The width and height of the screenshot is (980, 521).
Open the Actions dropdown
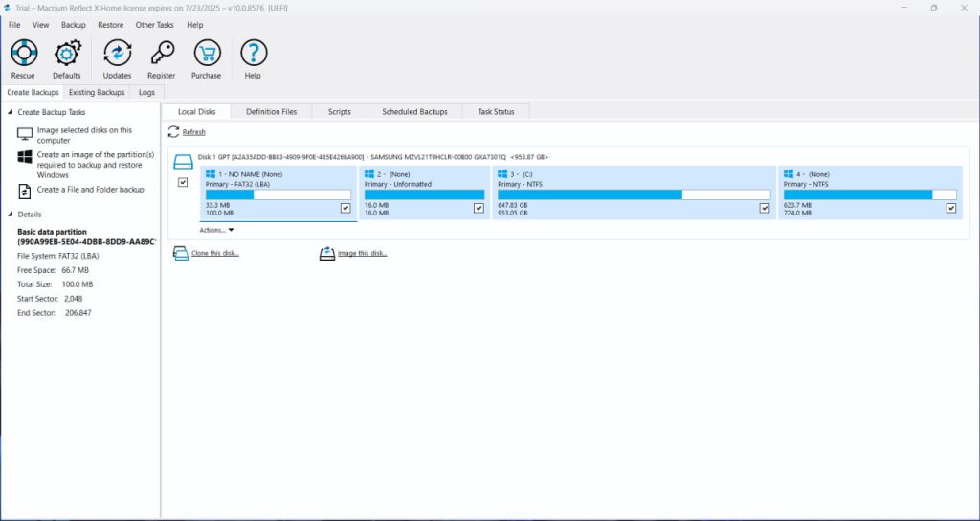(216, 230)
